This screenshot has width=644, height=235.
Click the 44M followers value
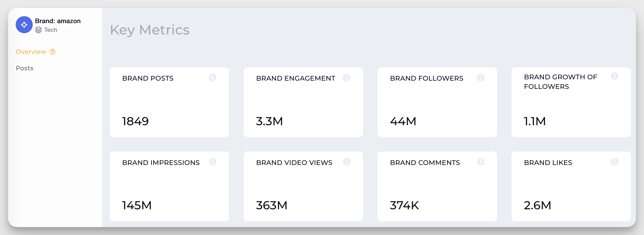(x=403, y=121)
